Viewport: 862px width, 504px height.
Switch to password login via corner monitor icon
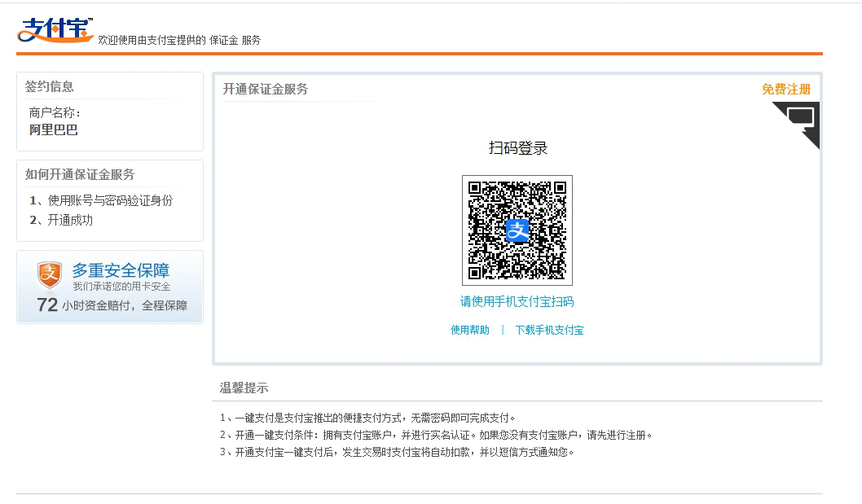(800, 119)
